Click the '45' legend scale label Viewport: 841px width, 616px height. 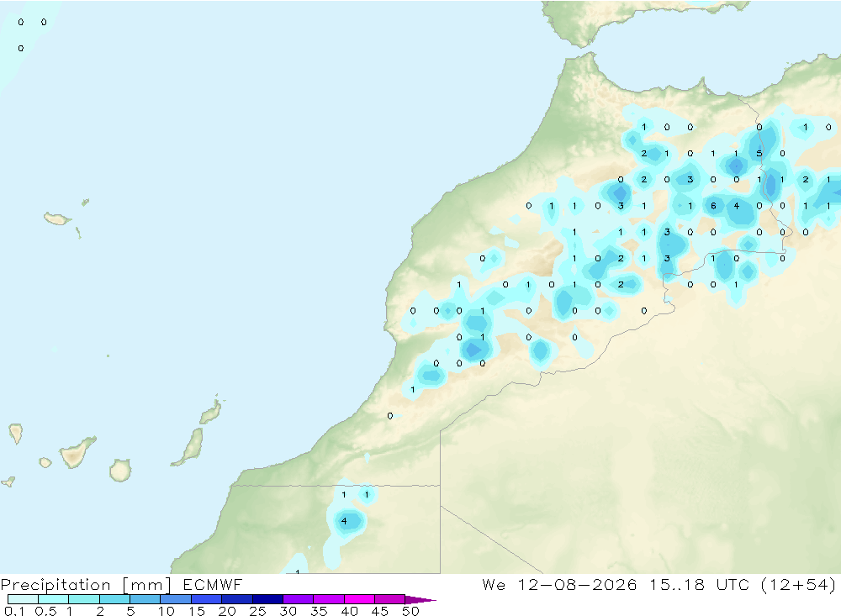pyautogui.click(x=380, y=611)
